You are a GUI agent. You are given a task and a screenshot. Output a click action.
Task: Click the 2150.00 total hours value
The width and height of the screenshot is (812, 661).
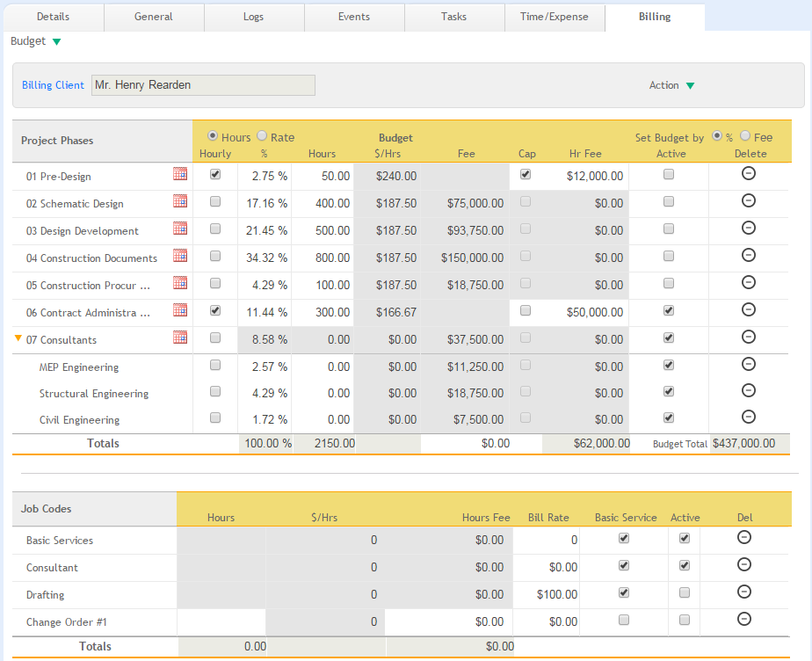pos(335,443)
